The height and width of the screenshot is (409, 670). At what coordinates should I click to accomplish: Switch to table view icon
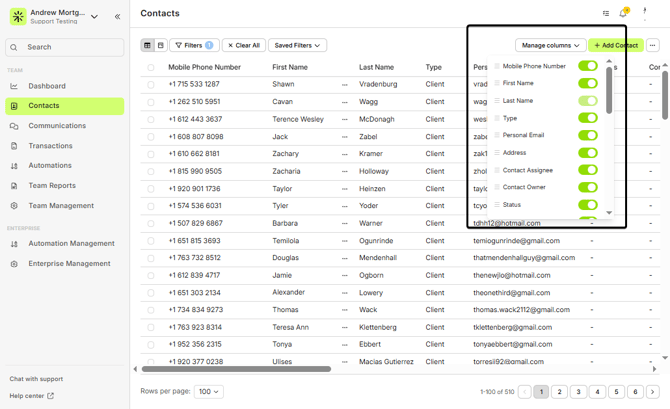148,45
